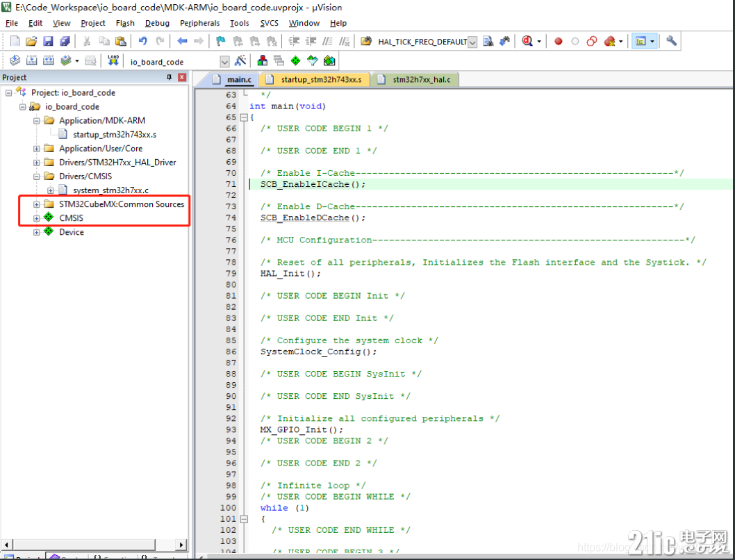Disable all breakpoints with the two red circles icon
The image size is (735, 560).
point(592,41)
